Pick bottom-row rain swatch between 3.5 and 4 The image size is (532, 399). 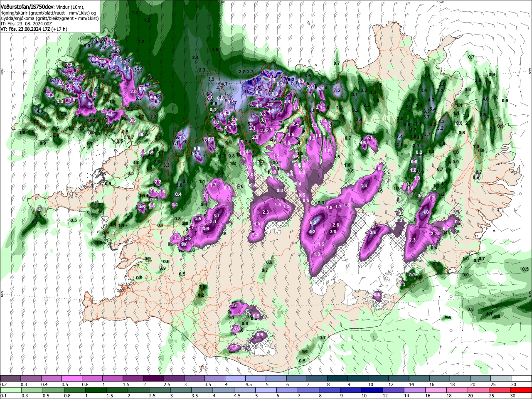(x=202, y=390)
